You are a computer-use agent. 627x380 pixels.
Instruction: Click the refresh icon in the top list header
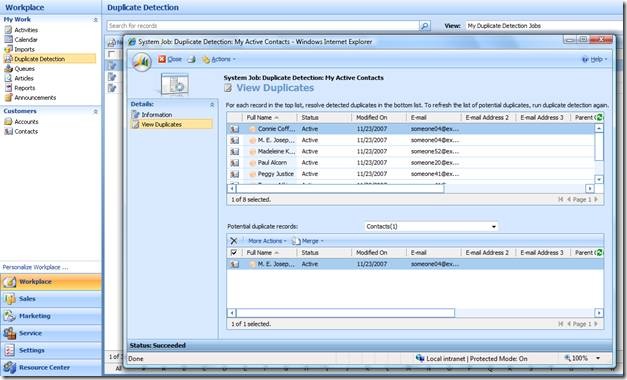pyautogui.click(x=599, y=117)
